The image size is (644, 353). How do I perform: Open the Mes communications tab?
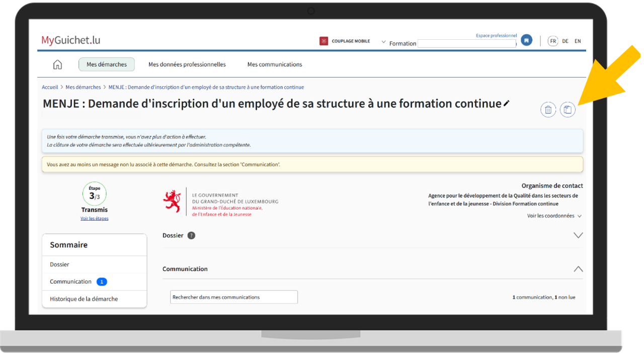coord(275,64)
